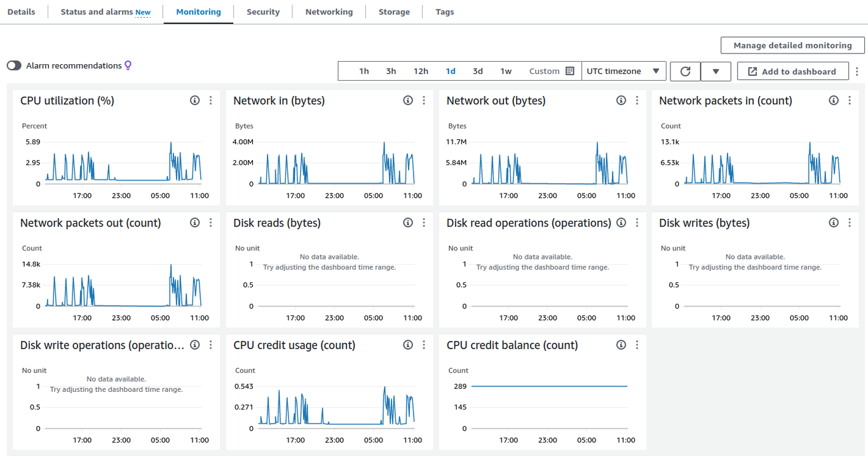
Task: Open Network packets in actions menu
Action: click(850, 100)
